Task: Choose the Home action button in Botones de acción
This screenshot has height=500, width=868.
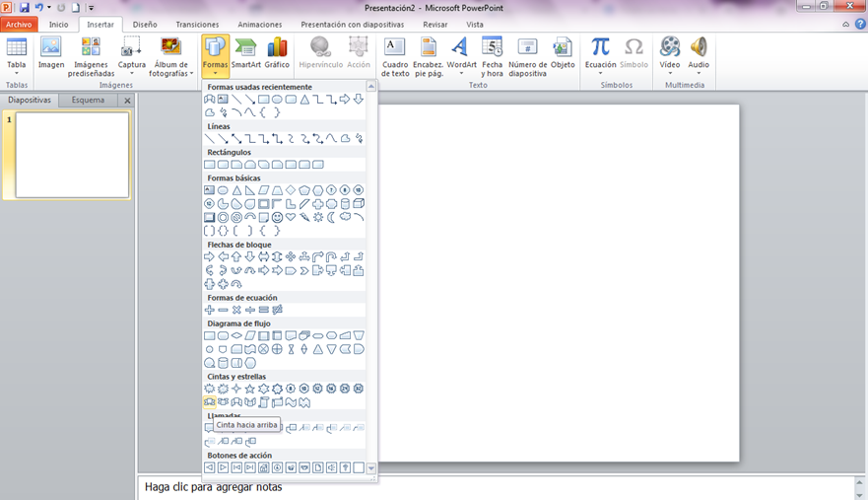Action: click(x=263, y=467)
